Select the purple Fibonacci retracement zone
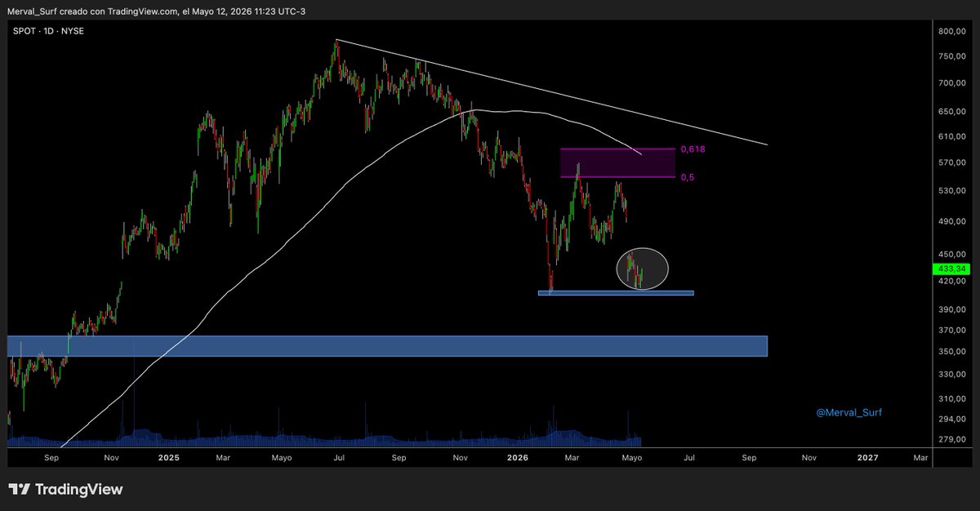The width and height of the screenshot is (980, 511). click(x=618, y=163)
